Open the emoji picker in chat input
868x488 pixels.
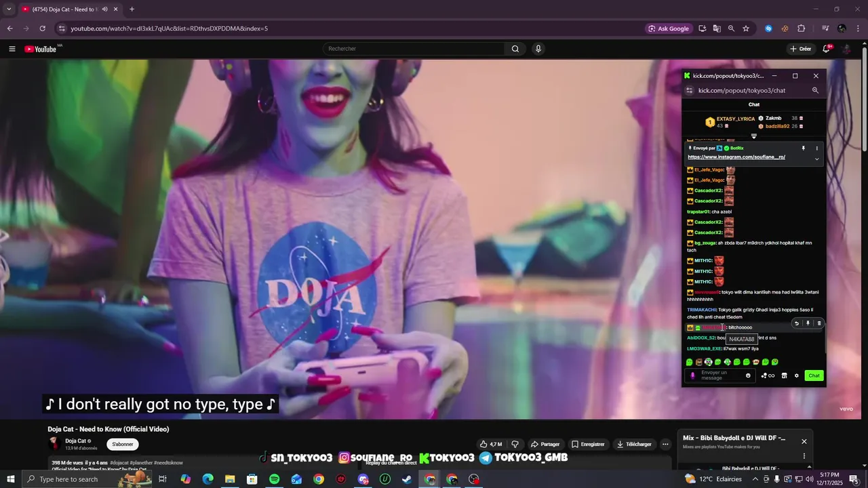749,375
